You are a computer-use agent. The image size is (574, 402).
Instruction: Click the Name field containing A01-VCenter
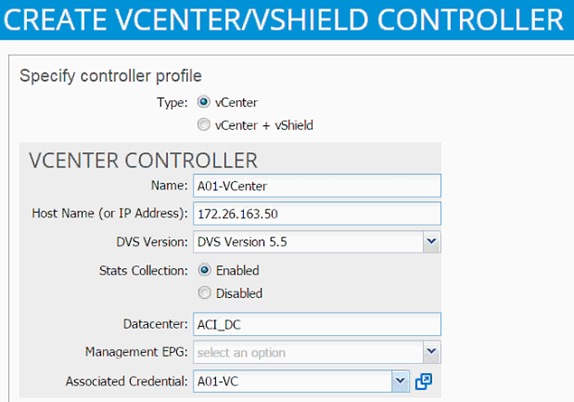(317, 186)
